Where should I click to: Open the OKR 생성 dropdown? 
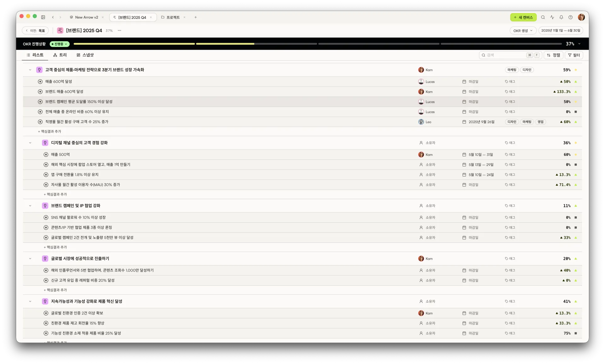pos(523,31)
